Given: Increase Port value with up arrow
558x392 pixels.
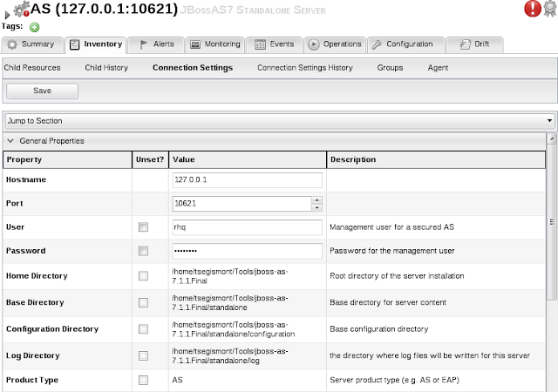Looking at the screenshot, I should coord(317,200).
